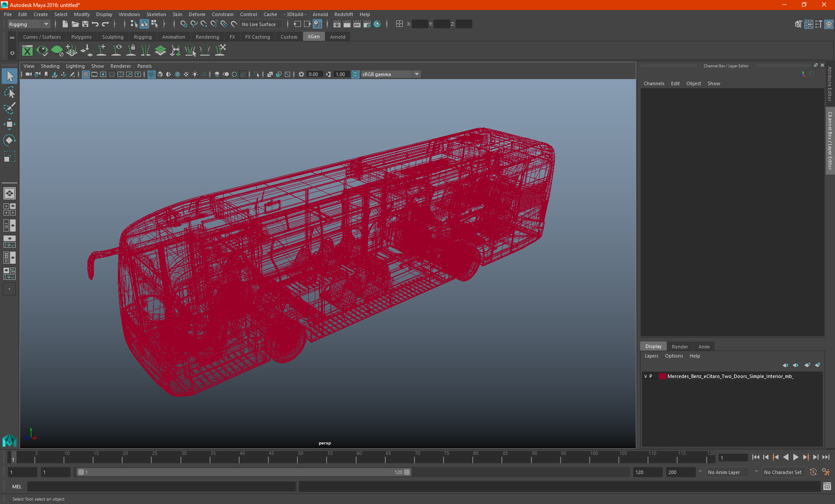Open the Rigging menu set dropdown
Image resolution: width=835 pixels, height=504 pixels.
click(29, 24)
